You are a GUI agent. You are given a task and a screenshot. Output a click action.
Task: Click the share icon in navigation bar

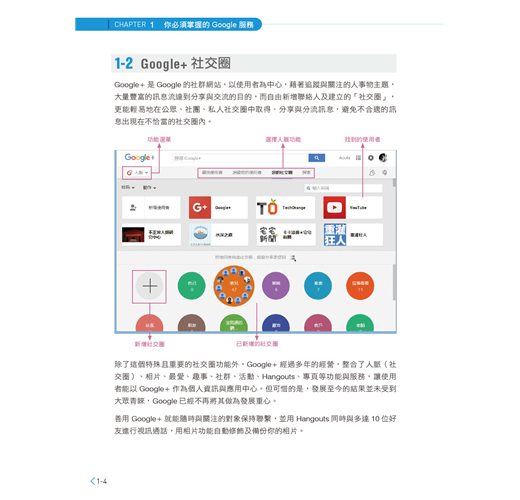pos(372,173)
